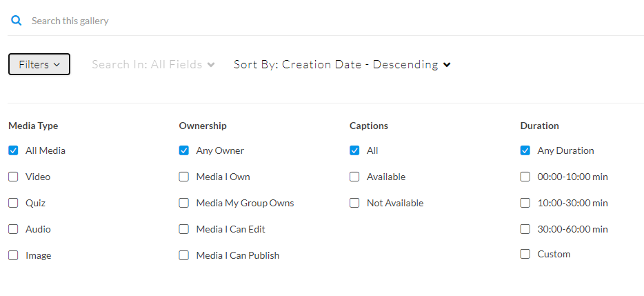Viewport: 644px width, 296px height.
Task: Collapse the Filters dropdown button
Action: coord(39,64)
